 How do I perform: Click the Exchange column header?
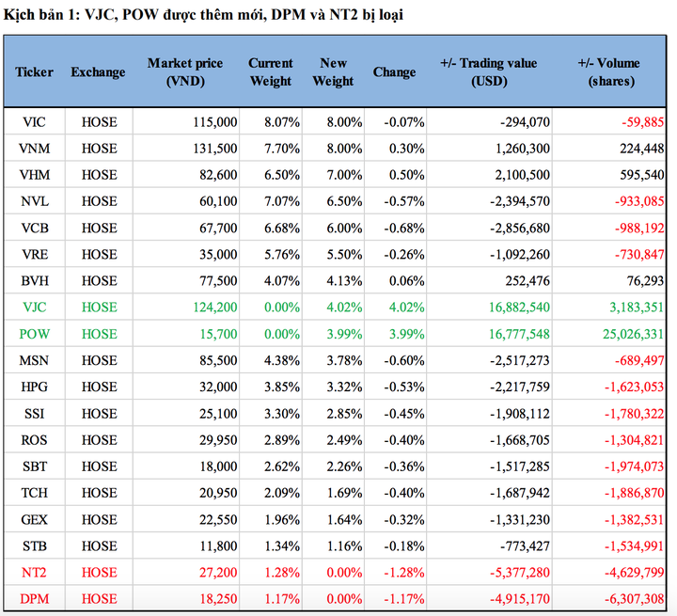coord(98,72)
